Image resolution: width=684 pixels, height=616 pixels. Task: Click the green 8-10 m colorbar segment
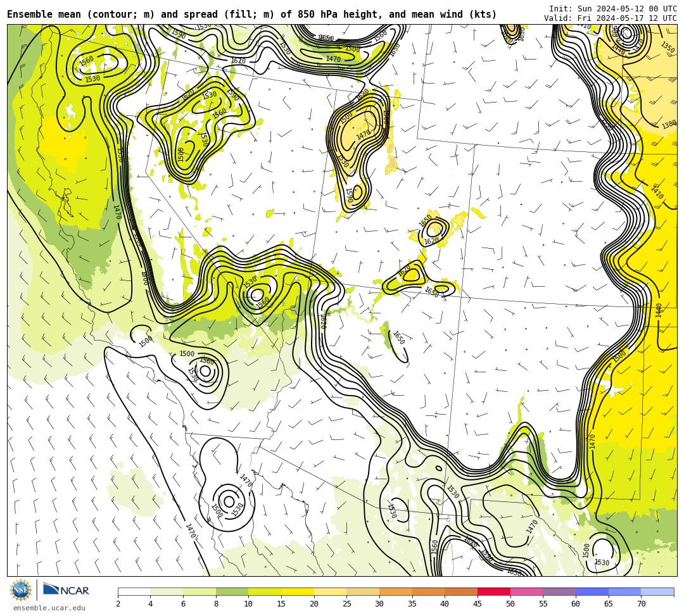click(232, 591)
